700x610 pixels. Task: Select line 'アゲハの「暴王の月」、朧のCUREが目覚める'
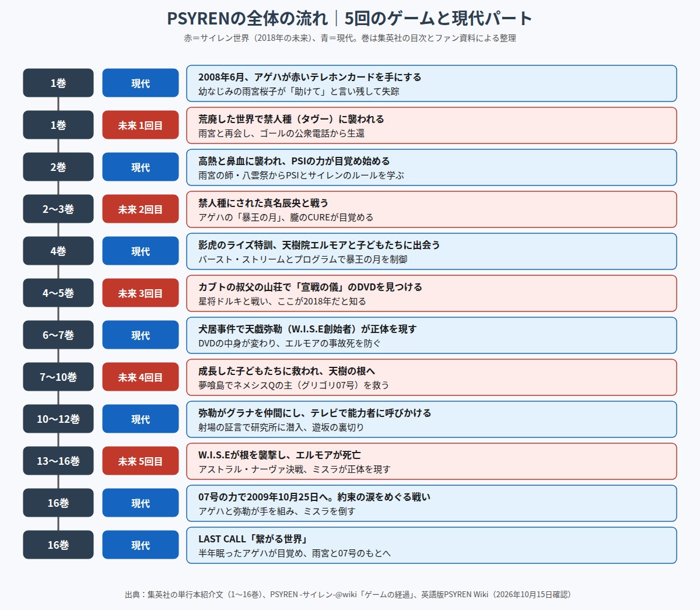(286, 217)
